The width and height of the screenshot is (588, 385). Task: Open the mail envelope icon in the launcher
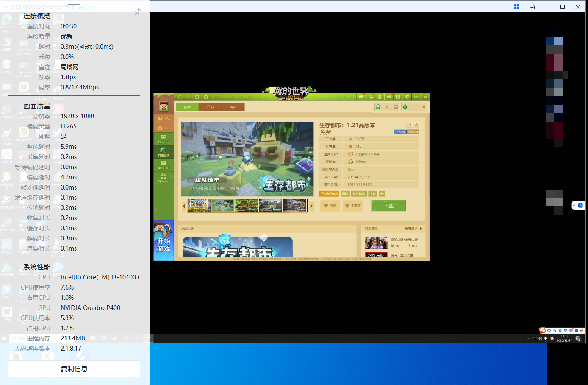pyautogui.click(x=398, y=97)
